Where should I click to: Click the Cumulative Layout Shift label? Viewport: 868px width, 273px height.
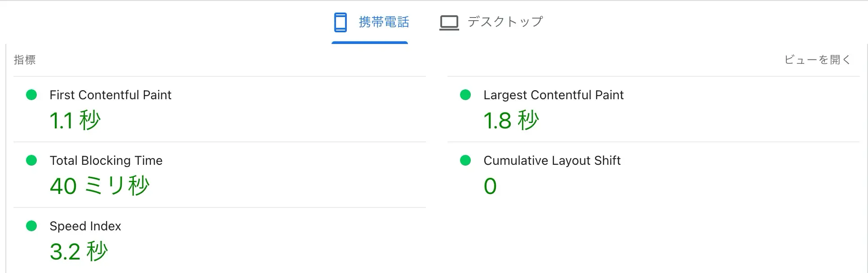point(552,161)
